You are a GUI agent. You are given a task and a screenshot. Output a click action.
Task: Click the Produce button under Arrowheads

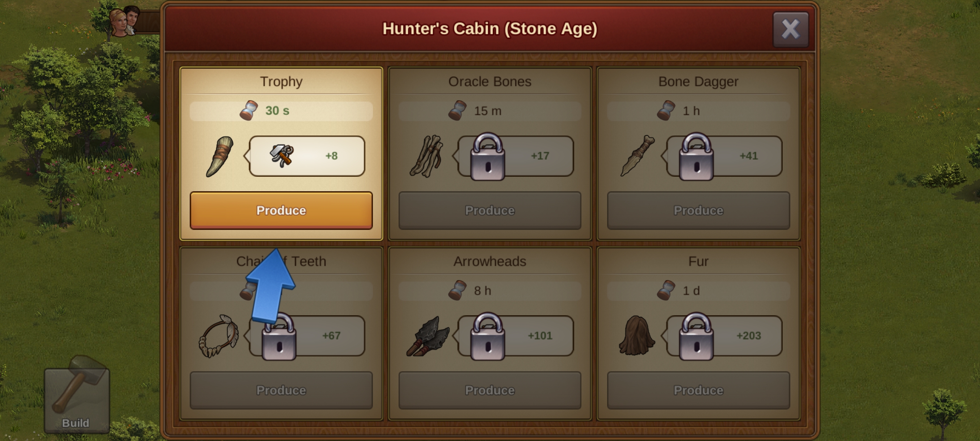click(x=490, y=390)
